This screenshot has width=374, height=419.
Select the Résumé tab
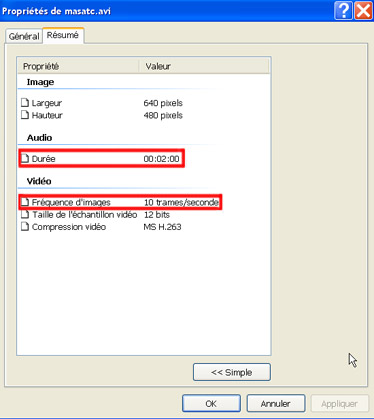[63, 35]
